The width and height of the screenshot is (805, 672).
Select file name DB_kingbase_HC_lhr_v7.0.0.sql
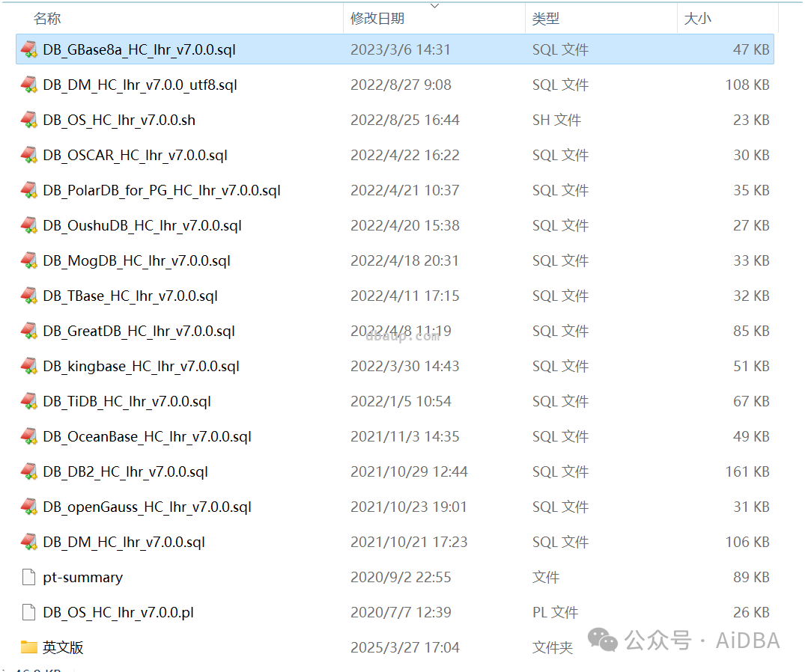pos(142,366)
